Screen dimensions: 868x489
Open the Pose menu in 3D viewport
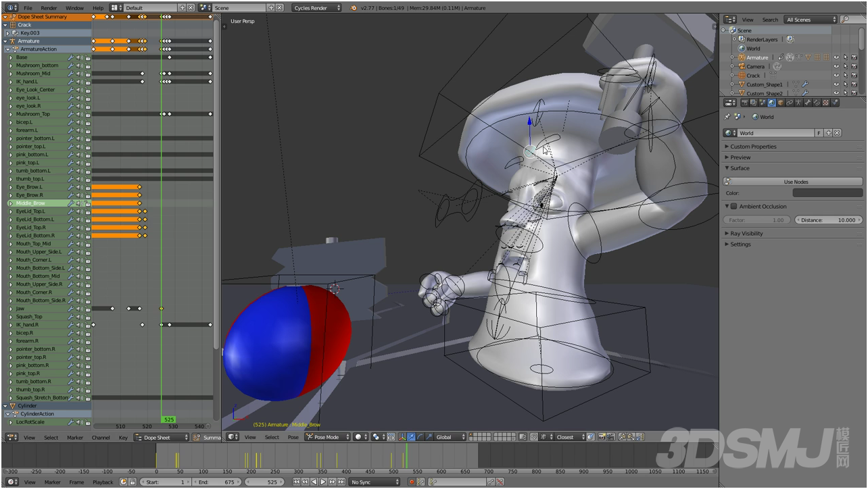tap(293, 437)
